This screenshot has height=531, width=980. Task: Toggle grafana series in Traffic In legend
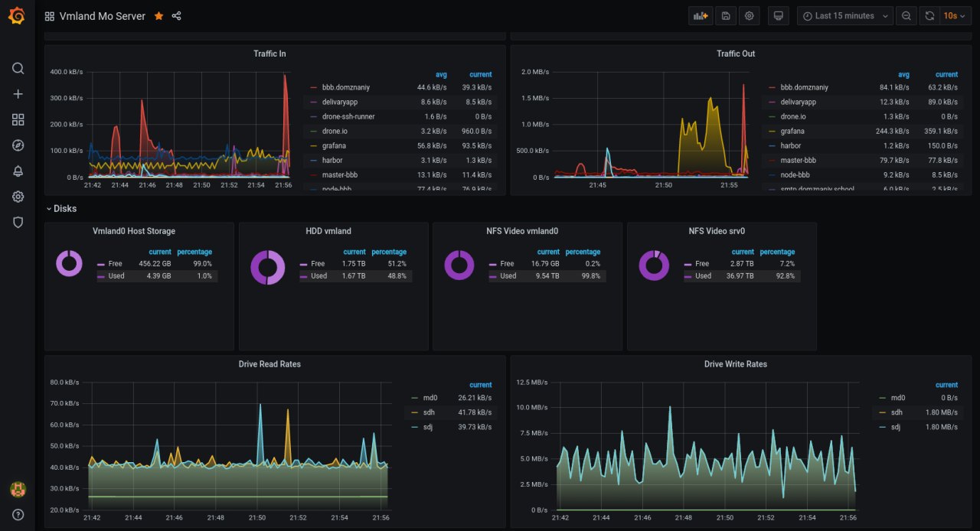point(334,145)
